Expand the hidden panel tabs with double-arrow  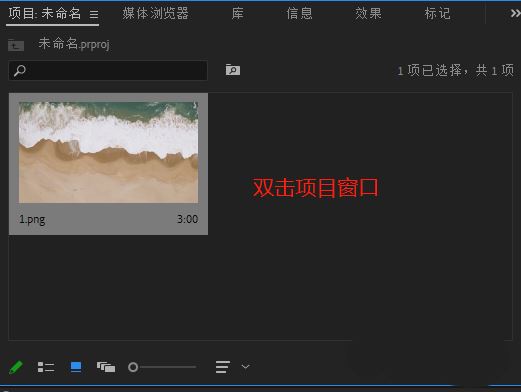point(515,14)
